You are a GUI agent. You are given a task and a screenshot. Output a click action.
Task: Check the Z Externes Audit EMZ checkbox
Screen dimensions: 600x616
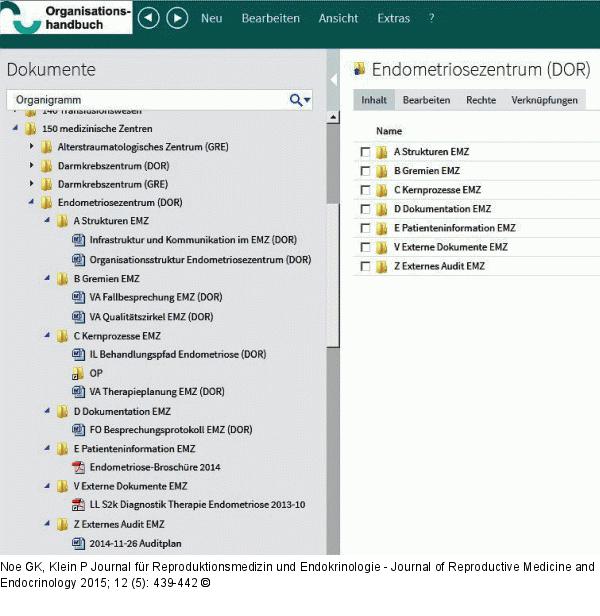click(x=365, y=266)
